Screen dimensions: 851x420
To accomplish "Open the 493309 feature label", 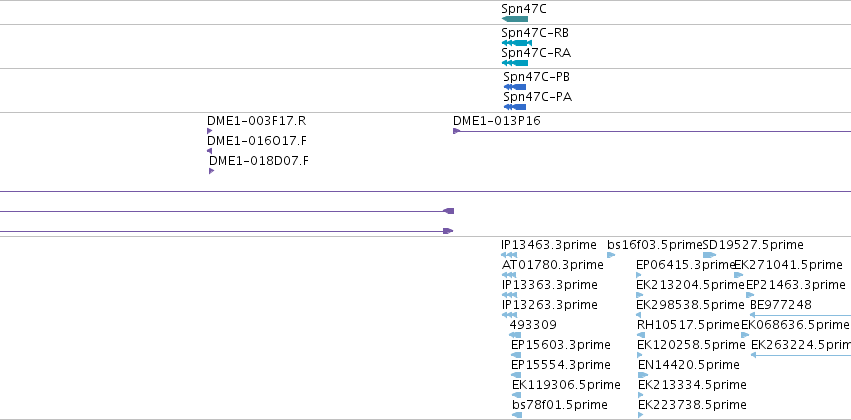I will click(x=533, y=324).
